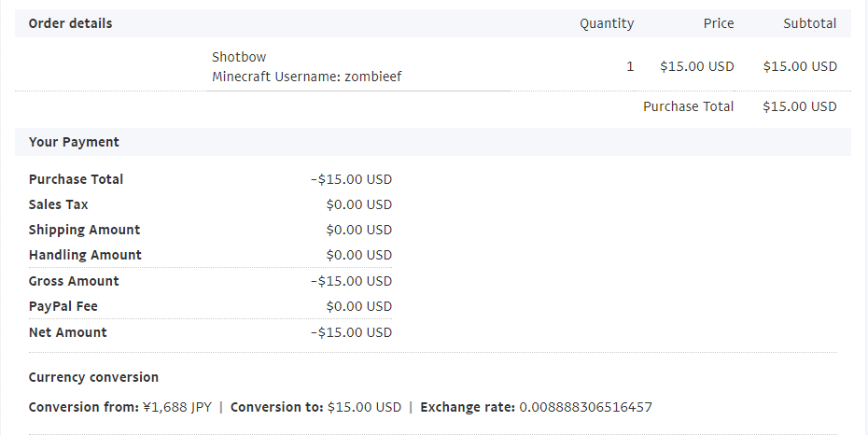Click the Conversion to label
868x435 pixels.
click(277, 407)
